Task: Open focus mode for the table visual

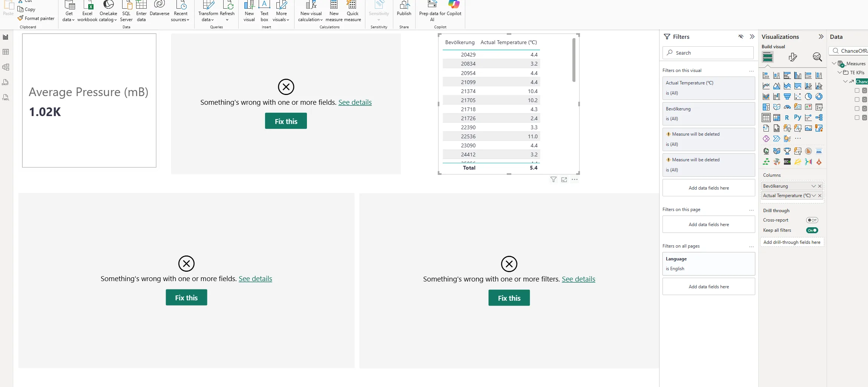Action: (564, 180)
